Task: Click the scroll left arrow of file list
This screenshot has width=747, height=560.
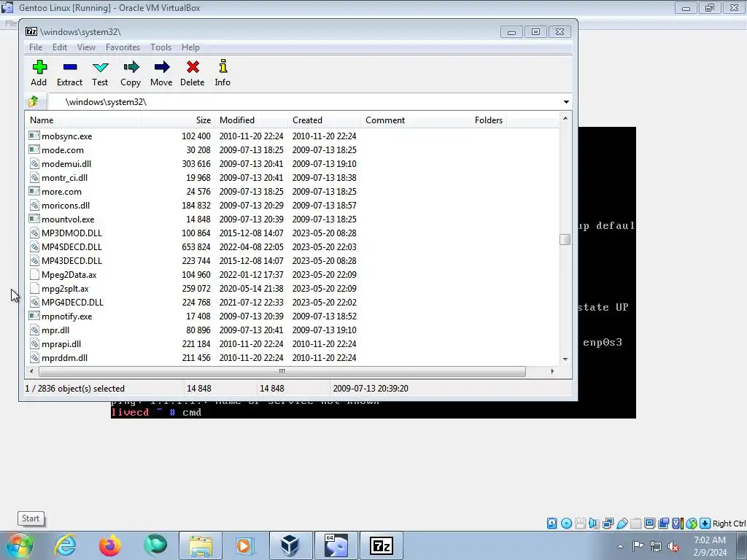Action: click(31, 371)
